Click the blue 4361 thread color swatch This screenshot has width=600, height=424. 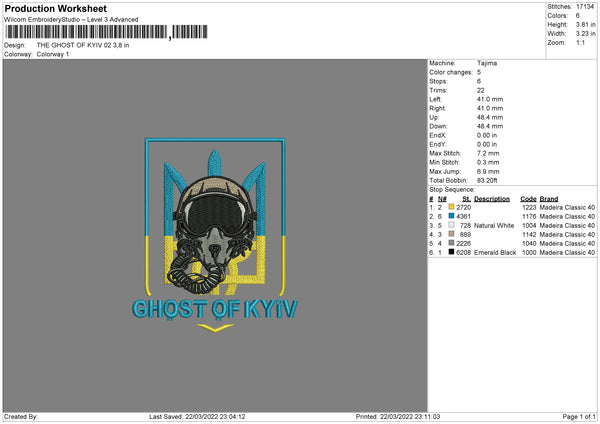tap(451, 216)
